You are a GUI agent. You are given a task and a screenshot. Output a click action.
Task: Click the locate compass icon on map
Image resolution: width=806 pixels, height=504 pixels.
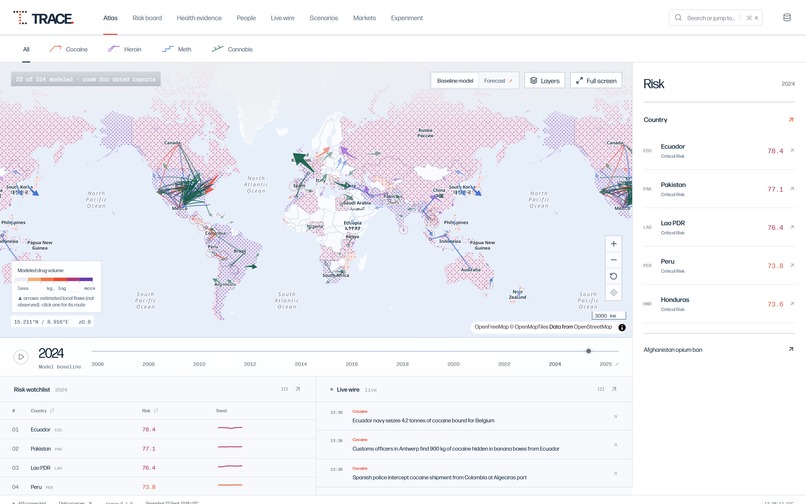pos(613,293)
